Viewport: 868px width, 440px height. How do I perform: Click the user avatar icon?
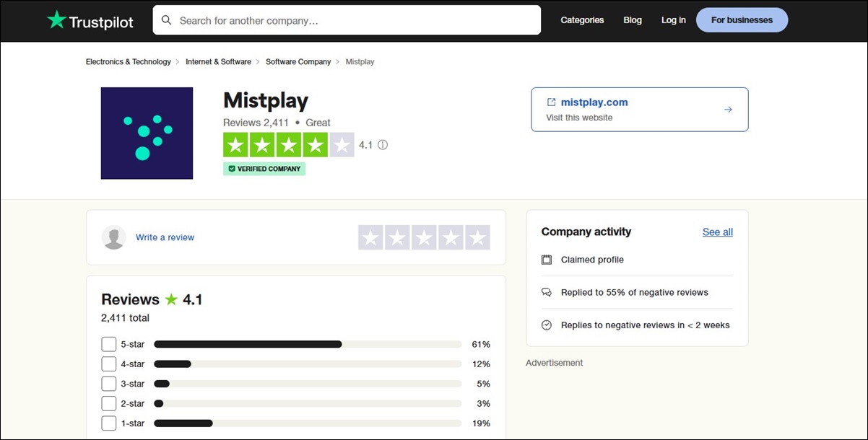[114, 237]
